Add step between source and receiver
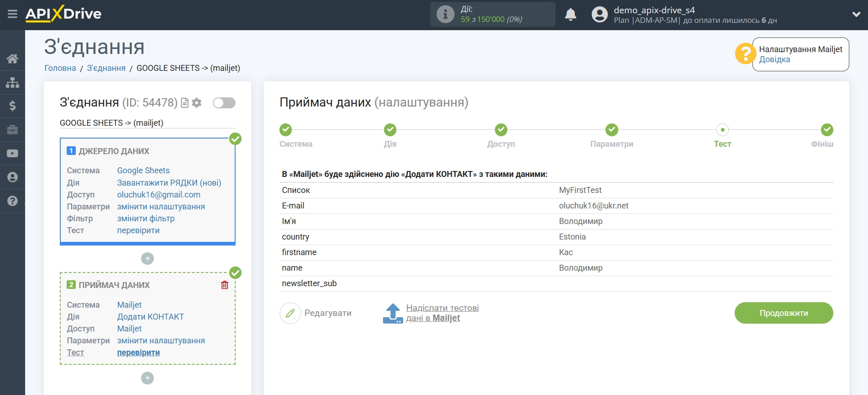Image resolution: width=868 pixels, height=395 pixels. (147, 259)
